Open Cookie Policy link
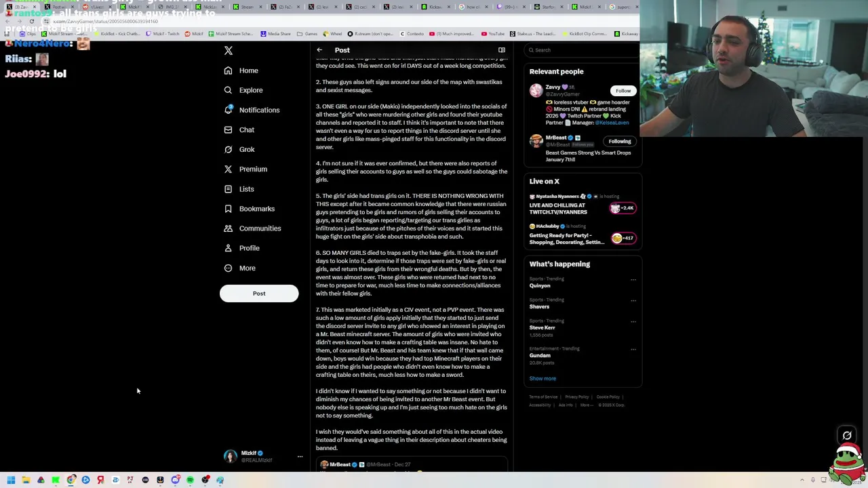The width and height of the screenshot is (868, 488). pyautogui.click(x=608, y=397)
